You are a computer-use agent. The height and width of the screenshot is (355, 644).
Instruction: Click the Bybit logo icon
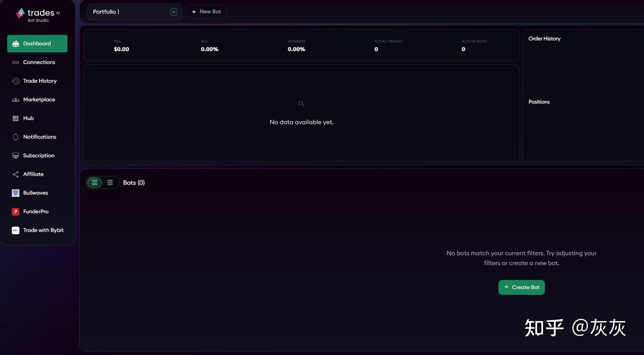tap(16, 230)
